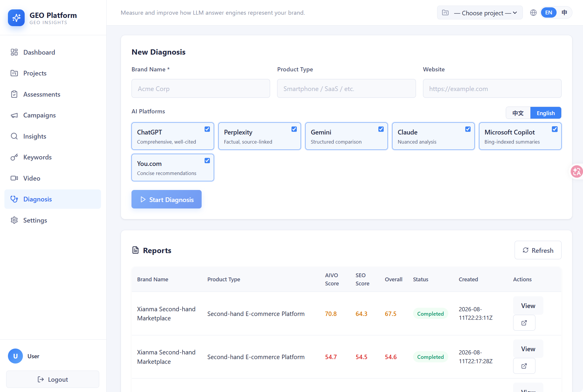Click Completed status of 67.5 overall report
The image size is (583, 392).
click(430, 314)
